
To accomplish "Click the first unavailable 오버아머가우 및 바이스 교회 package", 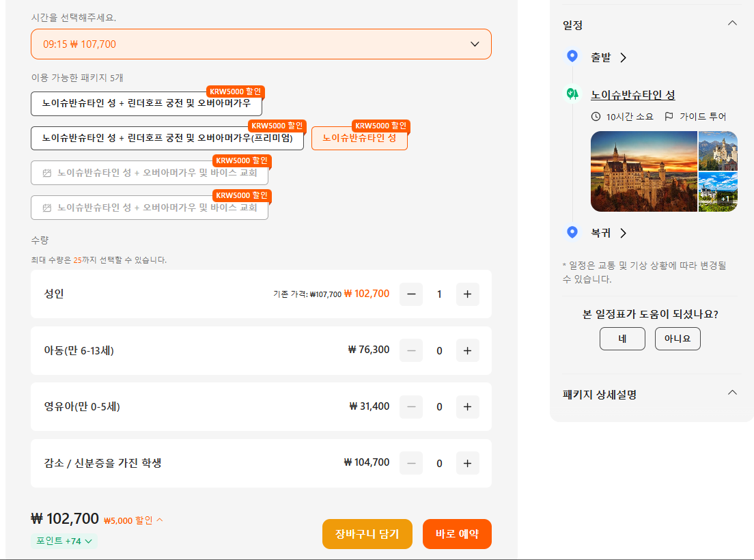I will [x=150, y=173].
